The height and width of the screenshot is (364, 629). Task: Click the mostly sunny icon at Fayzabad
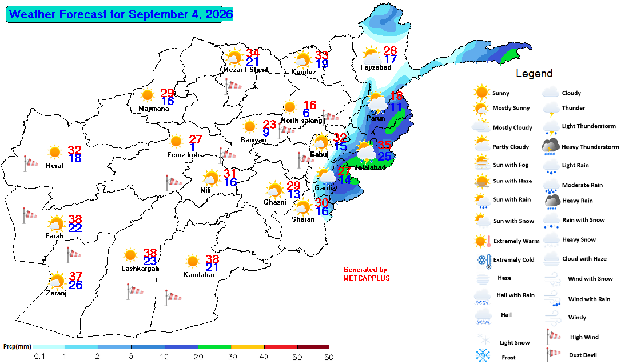(x=372, y=55)
